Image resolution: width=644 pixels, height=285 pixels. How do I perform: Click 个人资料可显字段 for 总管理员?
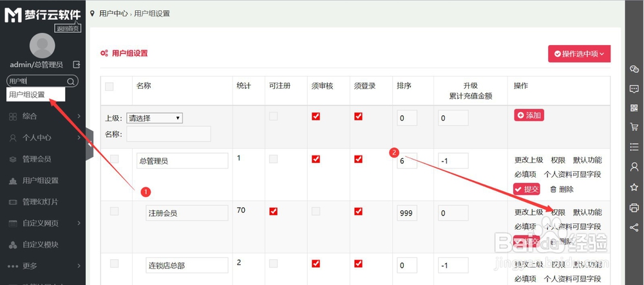pyautogui.click(x=573, y=174)
